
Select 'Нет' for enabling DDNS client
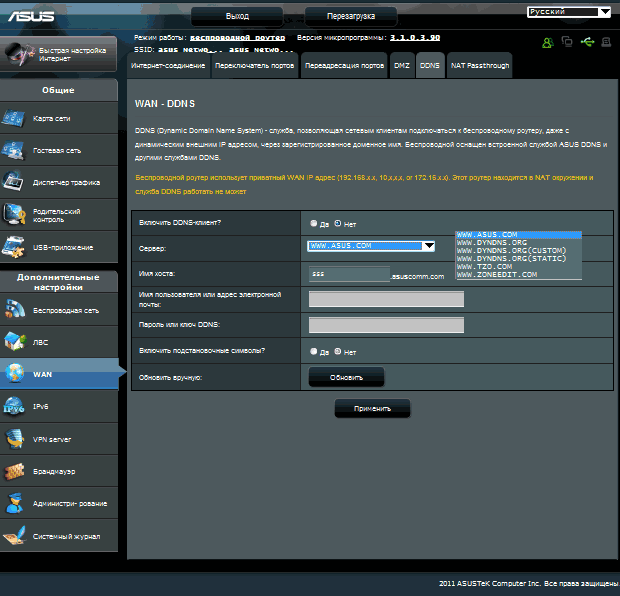(338, 223)
